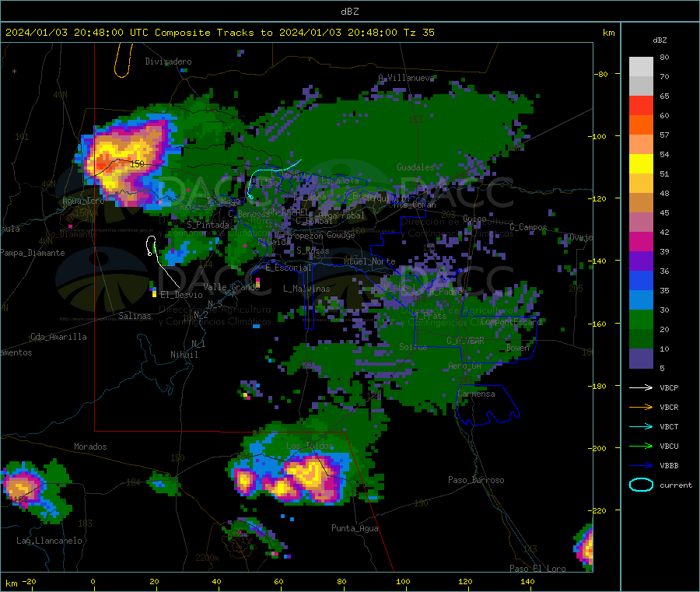This screenshot has height=592, width=700.
Task: Click the 'Cda_Amarilla' map label
Action: coord(58,337)
